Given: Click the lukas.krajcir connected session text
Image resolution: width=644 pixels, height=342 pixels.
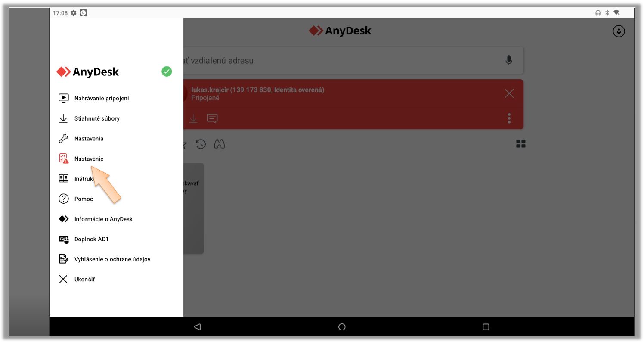Looking at the screenshot, I should point(258,93).
